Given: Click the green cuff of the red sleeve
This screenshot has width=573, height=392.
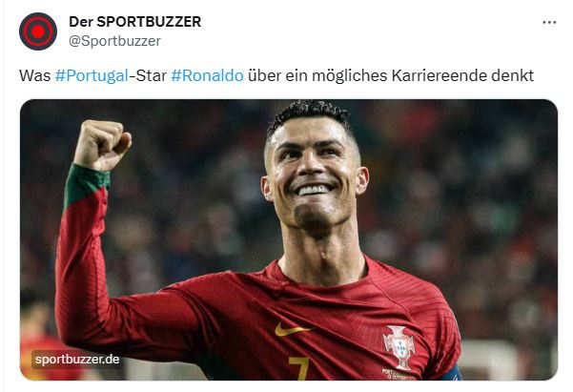Looking at the screenshot, I should [x=86, y=187].
